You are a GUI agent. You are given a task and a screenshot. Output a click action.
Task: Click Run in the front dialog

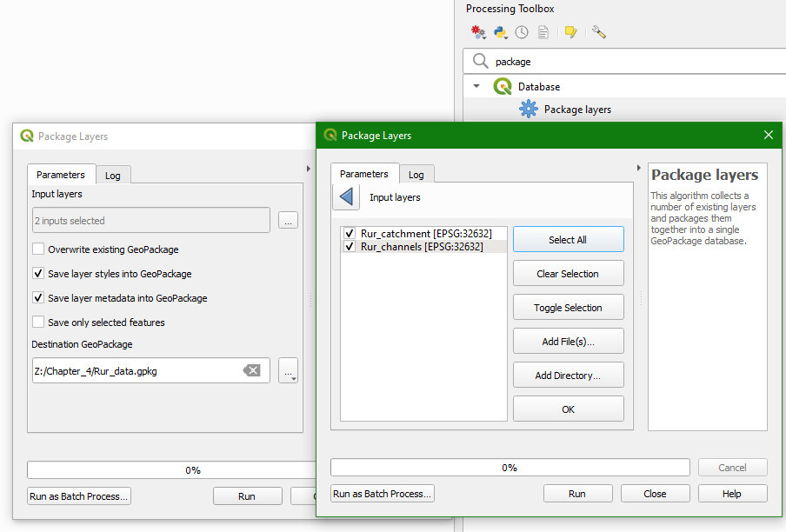(x=577, y=494)
